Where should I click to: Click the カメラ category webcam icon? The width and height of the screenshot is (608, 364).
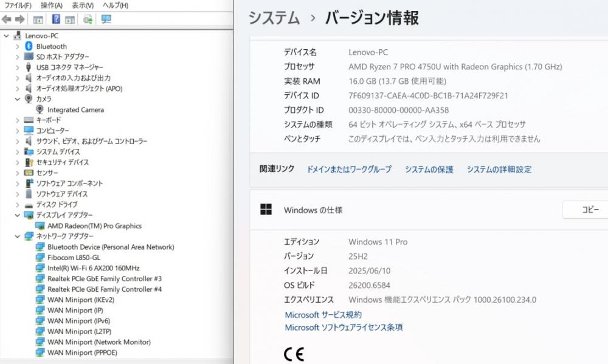(29, 99)
